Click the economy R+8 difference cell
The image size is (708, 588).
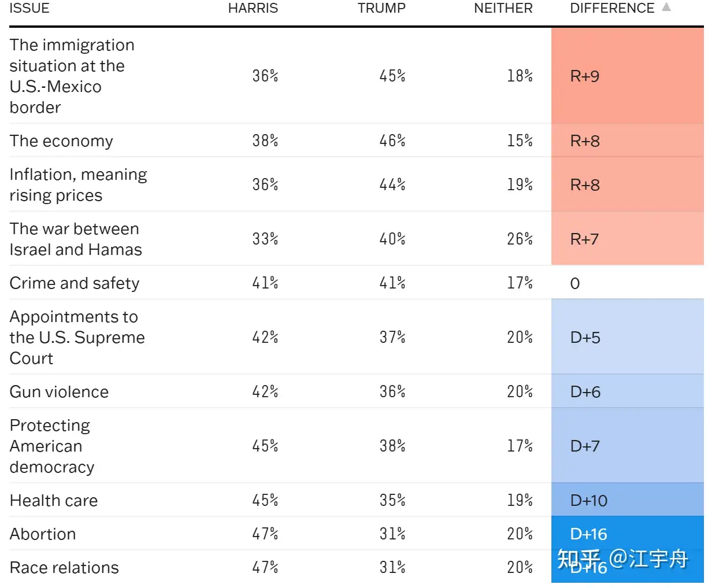[x=627, y=140]
